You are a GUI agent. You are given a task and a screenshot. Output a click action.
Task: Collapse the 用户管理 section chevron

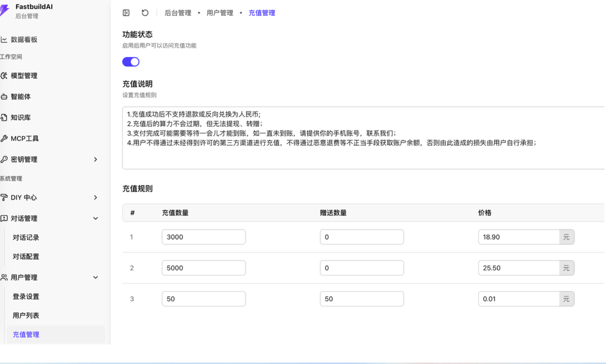[95, 278]
